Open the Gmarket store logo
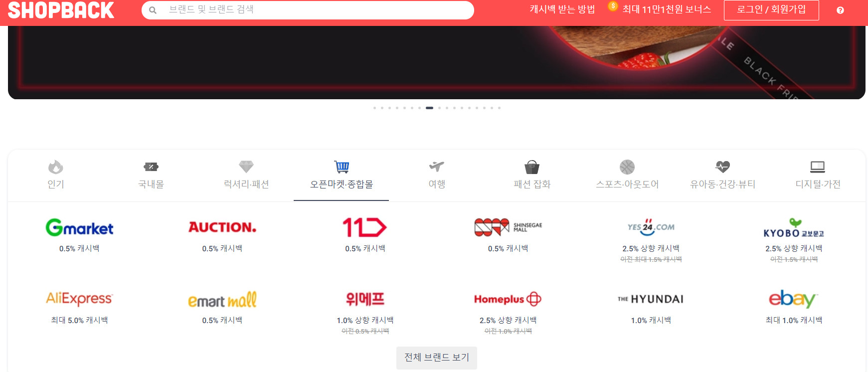868x372 pixels. click(79, 227)
